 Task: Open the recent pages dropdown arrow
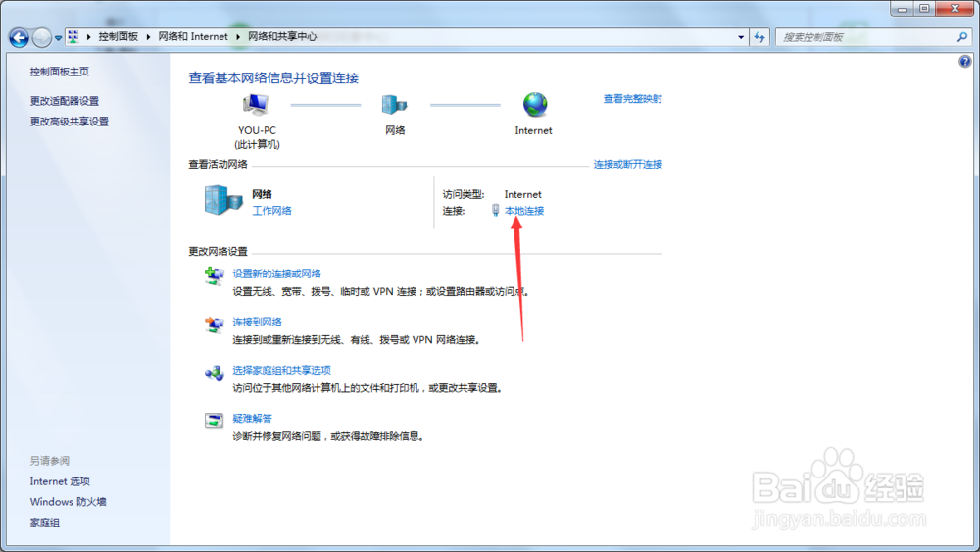tap(58, 38)
